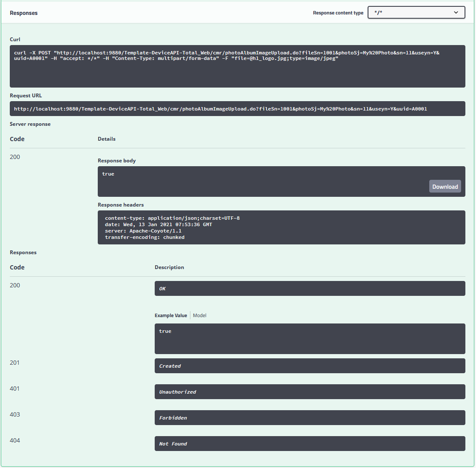The height and width of the screenshot is (468, 476).
Task: Click the Description column header
Action: click(169, 267)
